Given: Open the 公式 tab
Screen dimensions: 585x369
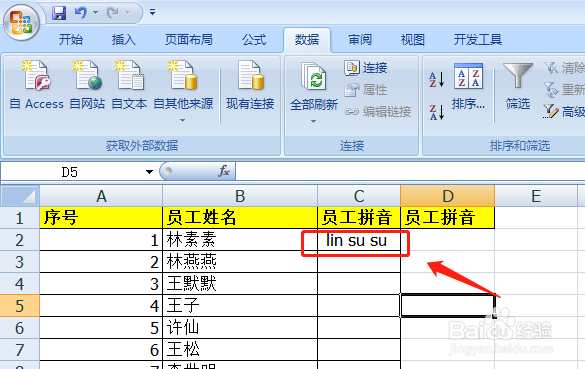Looking at the screenshot, I should pos(254,39).
